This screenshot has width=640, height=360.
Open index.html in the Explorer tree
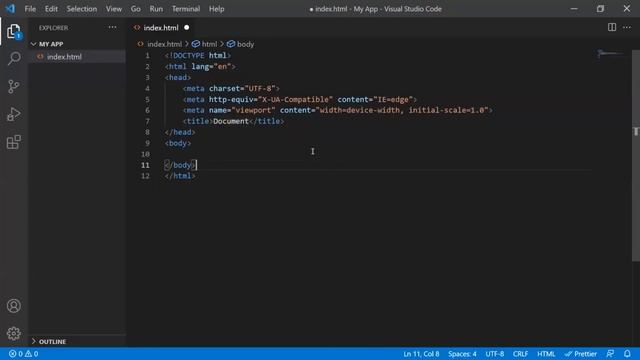tap(77, 57)
